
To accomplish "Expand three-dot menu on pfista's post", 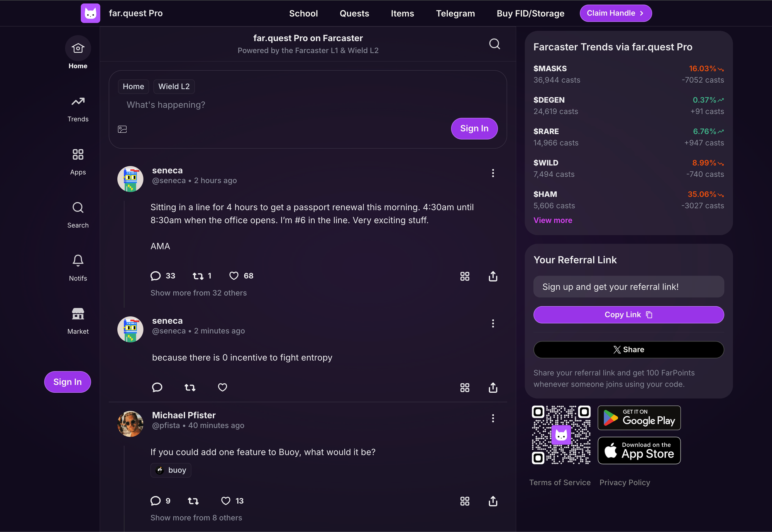I will 493,418.
